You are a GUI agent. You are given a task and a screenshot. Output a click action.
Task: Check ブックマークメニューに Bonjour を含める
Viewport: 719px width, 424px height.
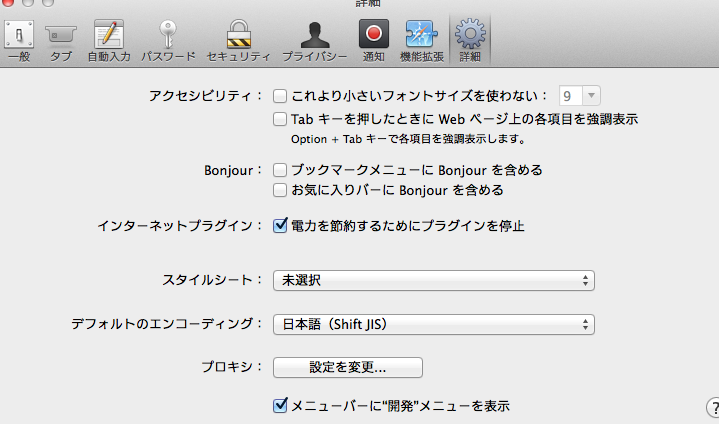coord(280,170)
